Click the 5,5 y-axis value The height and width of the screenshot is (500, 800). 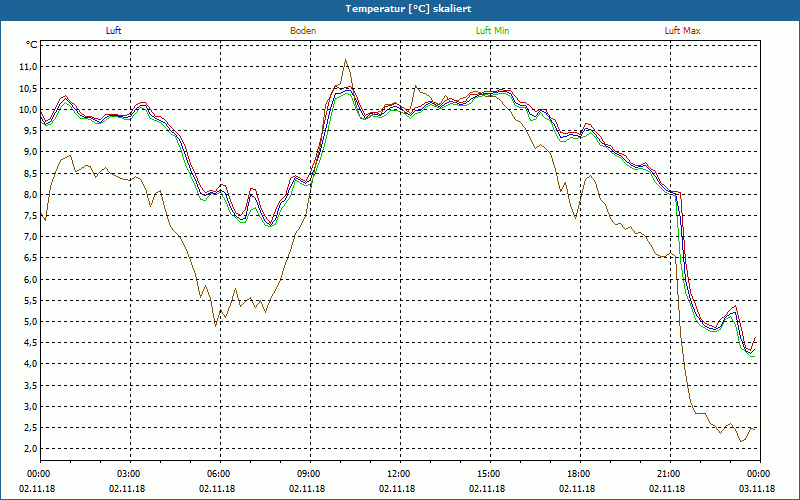pos(30,301)
